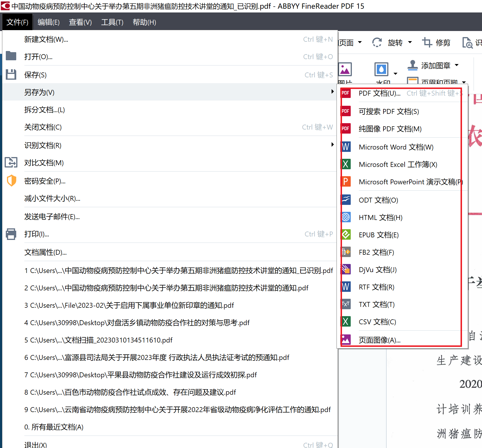The height and width of the screenshot is (448, 482).
Task: Open the 页眉和页脚 dropdown arrow
Action: click(464, 83)
